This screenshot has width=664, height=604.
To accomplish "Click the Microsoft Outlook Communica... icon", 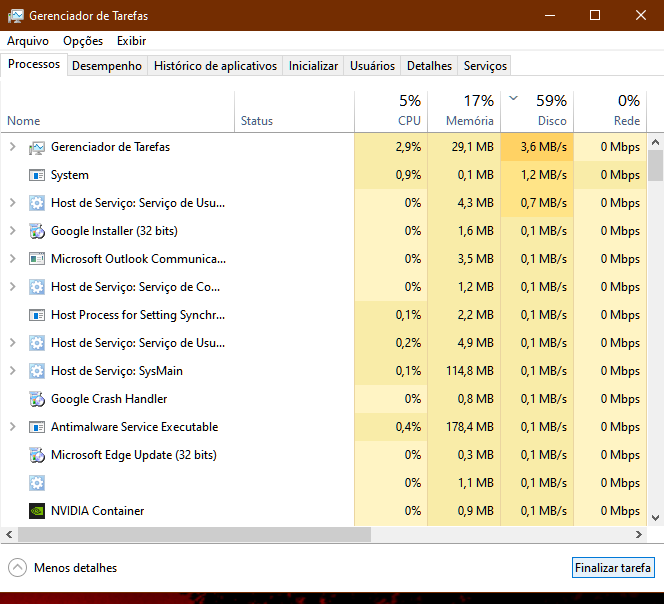I will point(37,259).
